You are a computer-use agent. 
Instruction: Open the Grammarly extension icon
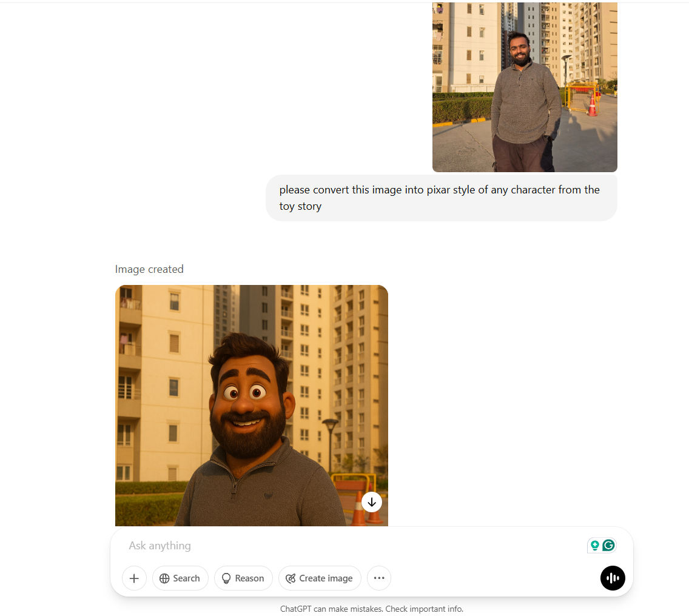pos(608,545)
